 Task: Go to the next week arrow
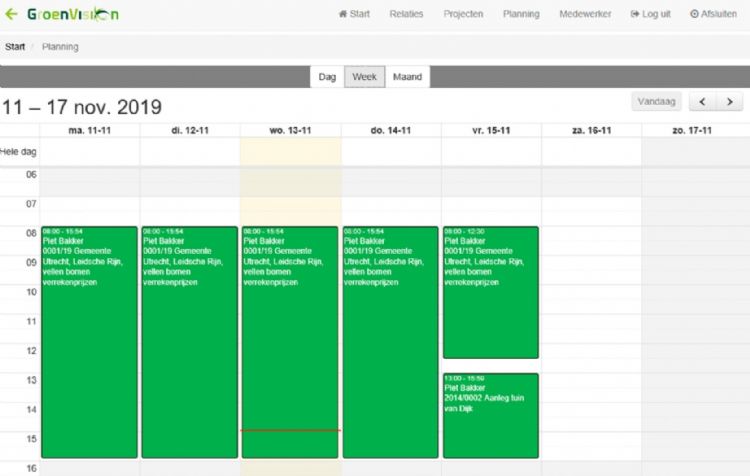731,102
